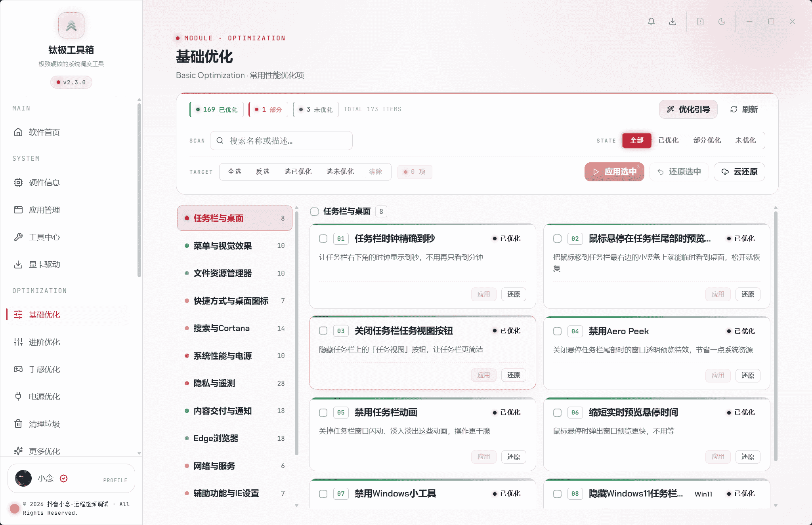Click the 搜索名称或描述 search field
This screenshot has width=812, height=525.
[281, 141]
